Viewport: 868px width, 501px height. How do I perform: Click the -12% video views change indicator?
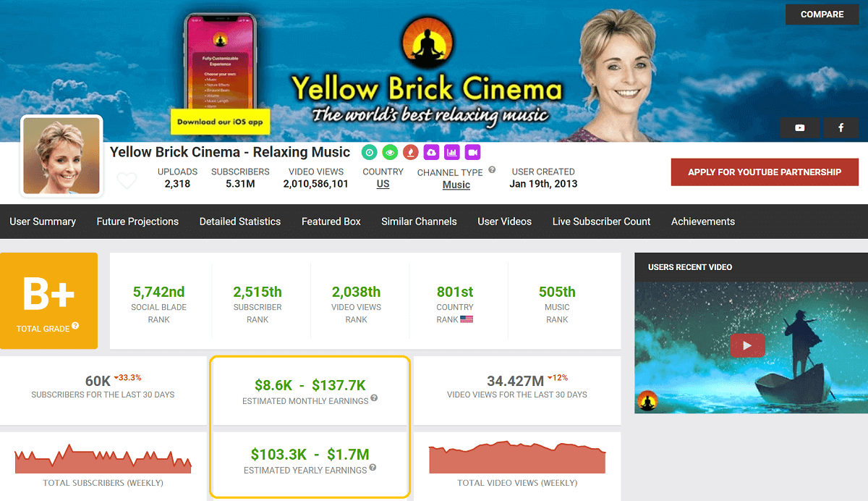point(559,378)
